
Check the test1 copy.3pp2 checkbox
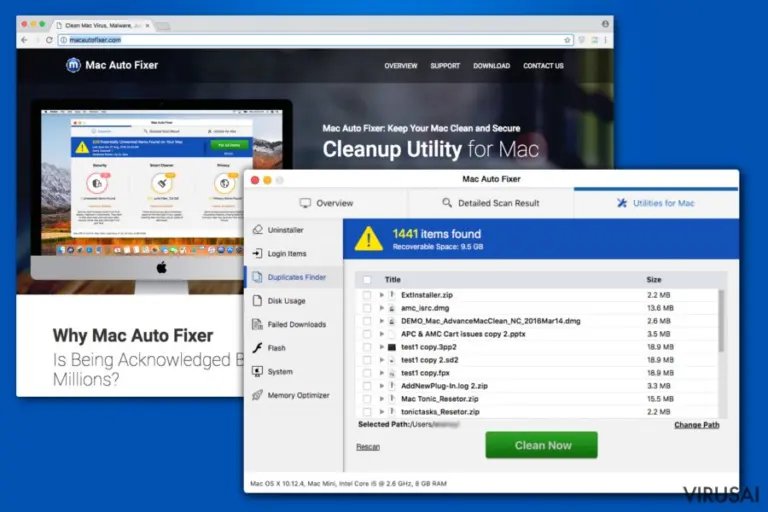point(367,347)
